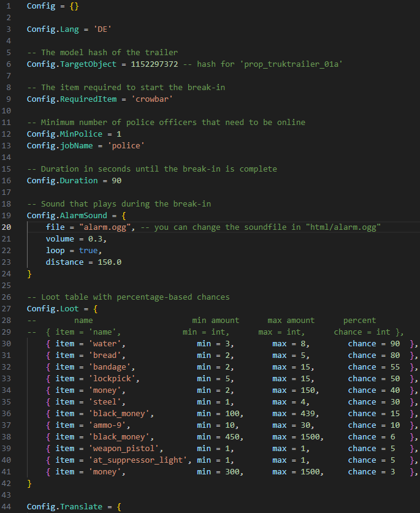Click the volume value 0.3
Screen dimensions: 420x513
coord(95,239)
